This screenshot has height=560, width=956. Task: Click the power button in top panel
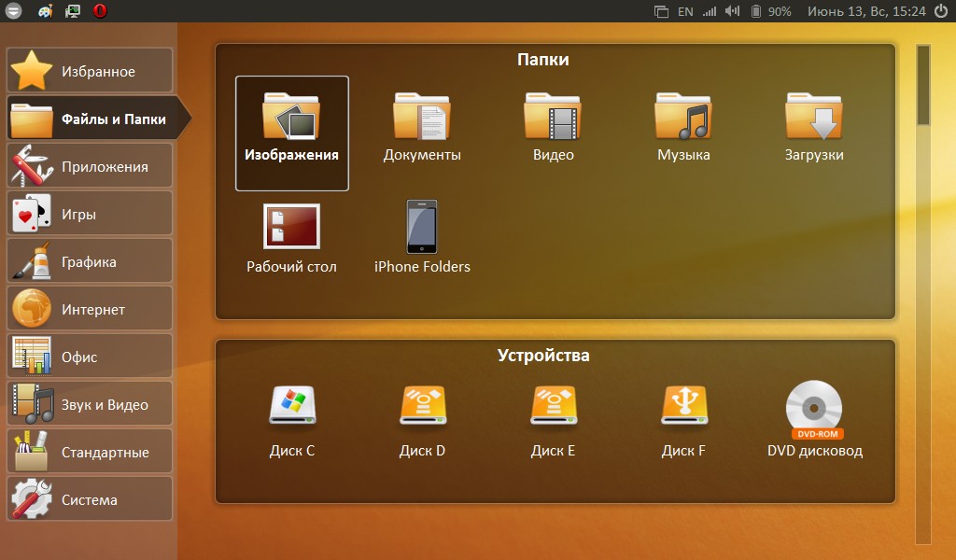940,11
